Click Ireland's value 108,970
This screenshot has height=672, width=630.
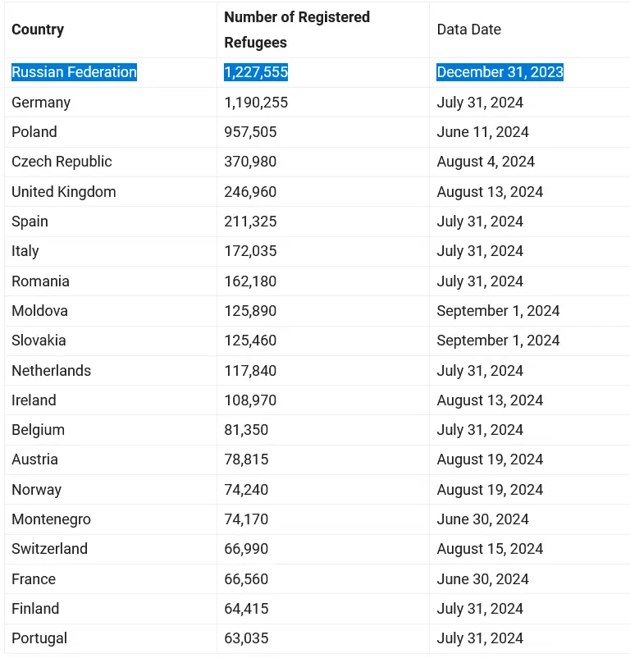tap(250, 400)
